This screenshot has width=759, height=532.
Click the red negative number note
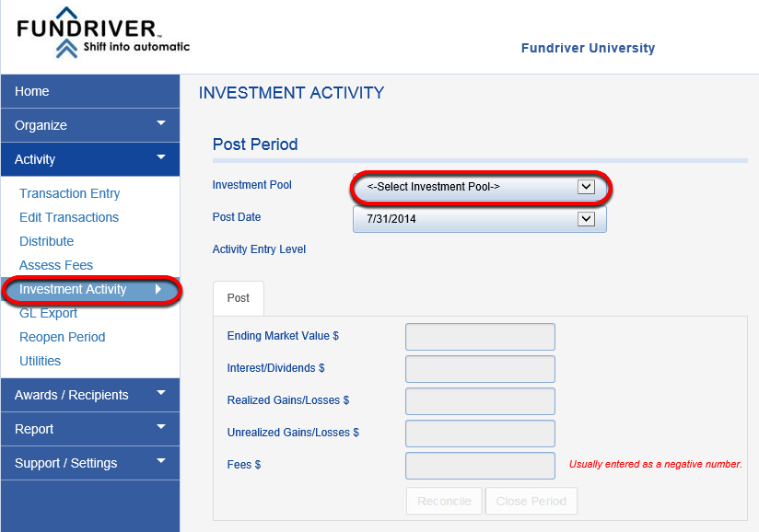(x=656, y=464)
